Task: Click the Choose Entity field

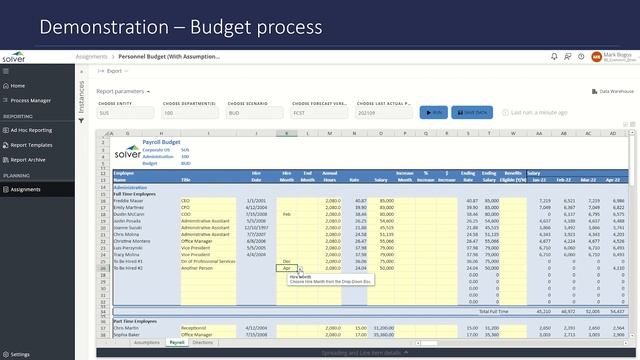Action: click(125, 113)
